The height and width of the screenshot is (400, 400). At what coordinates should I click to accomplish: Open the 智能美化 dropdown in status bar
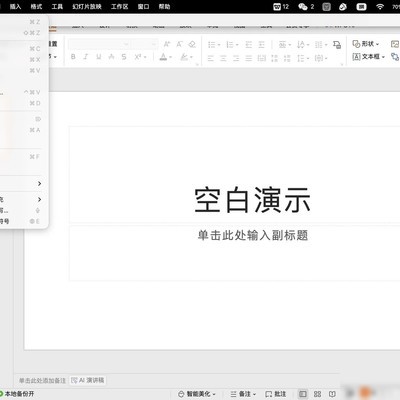point(197,394)
